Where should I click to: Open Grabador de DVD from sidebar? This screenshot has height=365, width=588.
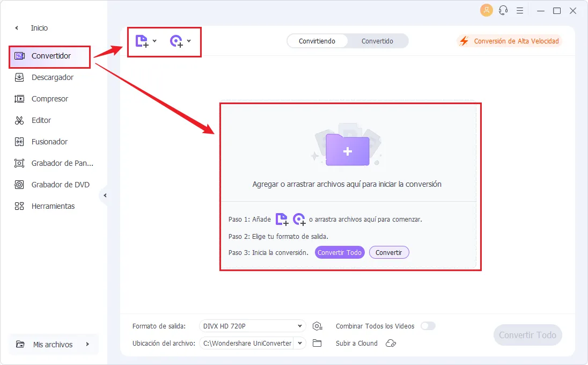click(x=60, y=185)
